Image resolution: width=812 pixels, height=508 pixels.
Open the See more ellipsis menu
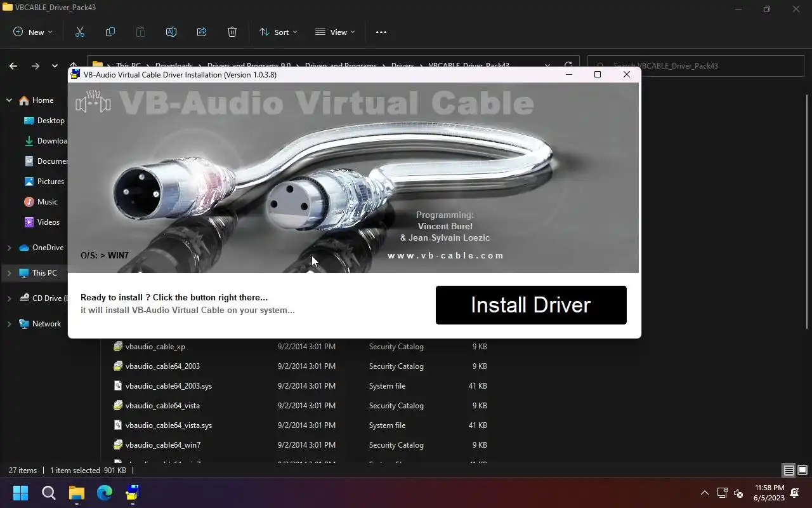click(381, 32)
